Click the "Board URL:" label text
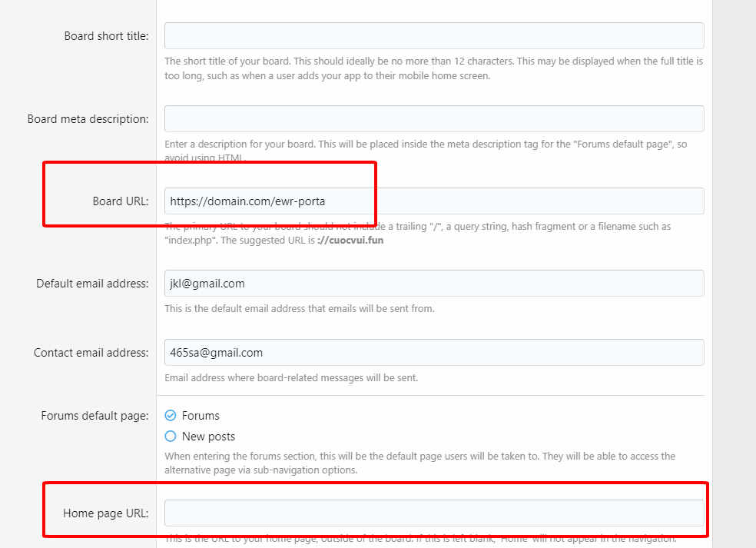The image size is (756, 548). (x=120, y=201)
